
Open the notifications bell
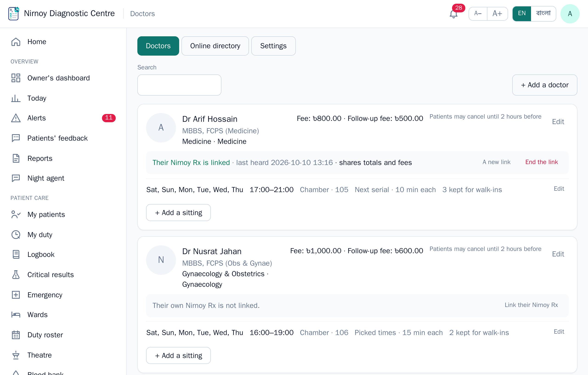click(453, 14)
